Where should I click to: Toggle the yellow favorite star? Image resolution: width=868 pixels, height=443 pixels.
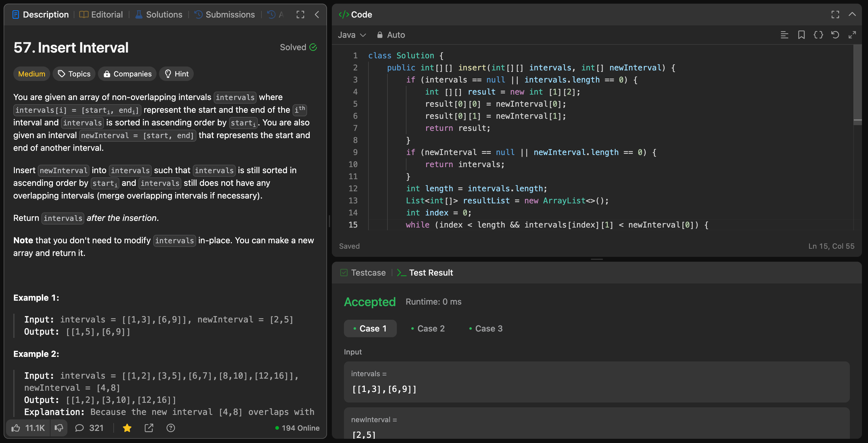point(127,428)
